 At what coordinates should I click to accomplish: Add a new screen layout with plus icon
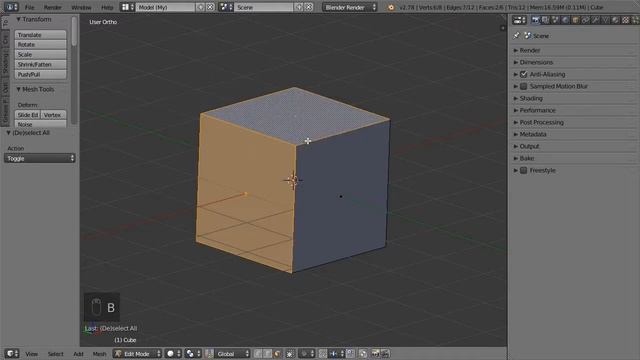(200, 7)
